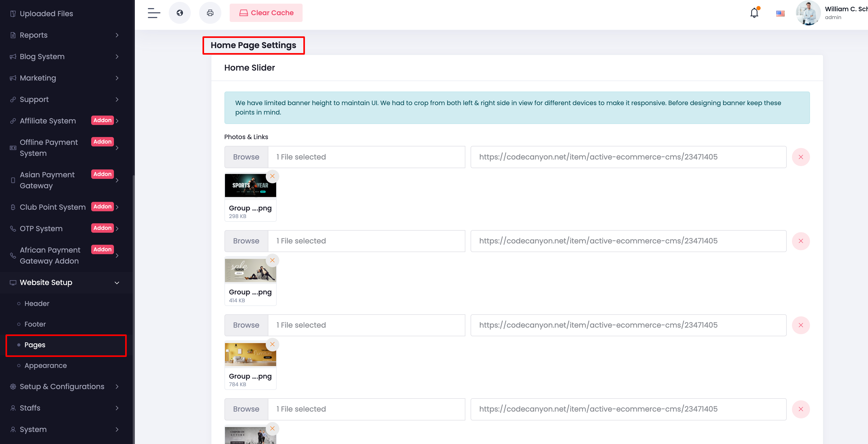The width and height of the screenshot is (868, 444).
Task: Delete the Sports Wear image thumbnail
Action: (x=272, y=176)
